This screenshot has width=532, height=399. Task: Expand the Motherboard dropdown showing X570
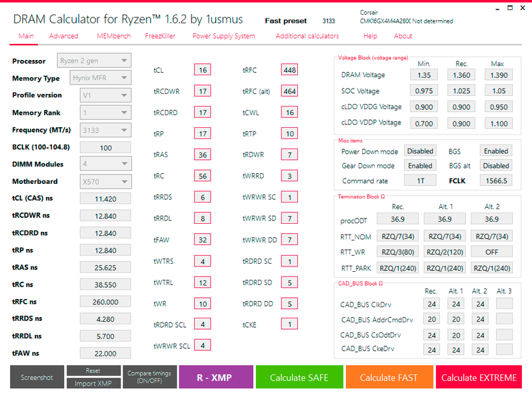click(105, 182)
